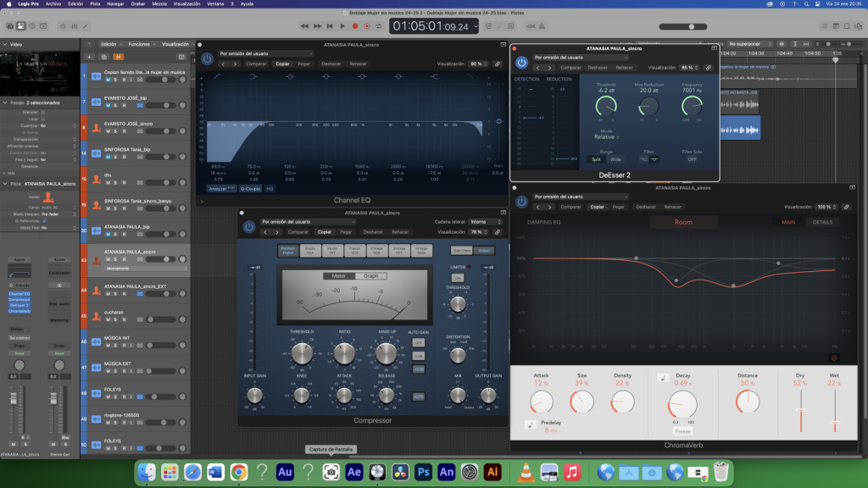Turn on the Compressor limiter ON switch
The width and height of the screenshot is (868, 488).
pyautogui.click(x=458, y=278)
